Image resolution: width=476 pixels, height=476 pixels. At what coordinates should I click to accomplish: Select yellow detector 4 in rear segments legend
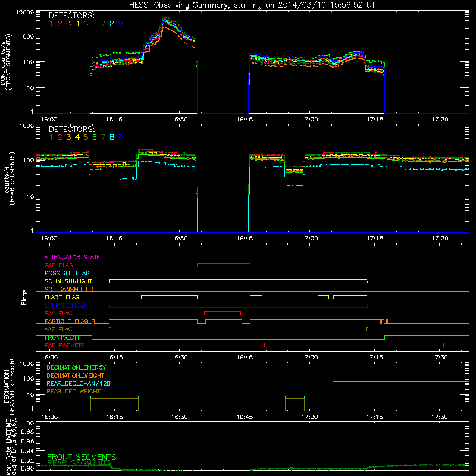click(x=77, y=137)
